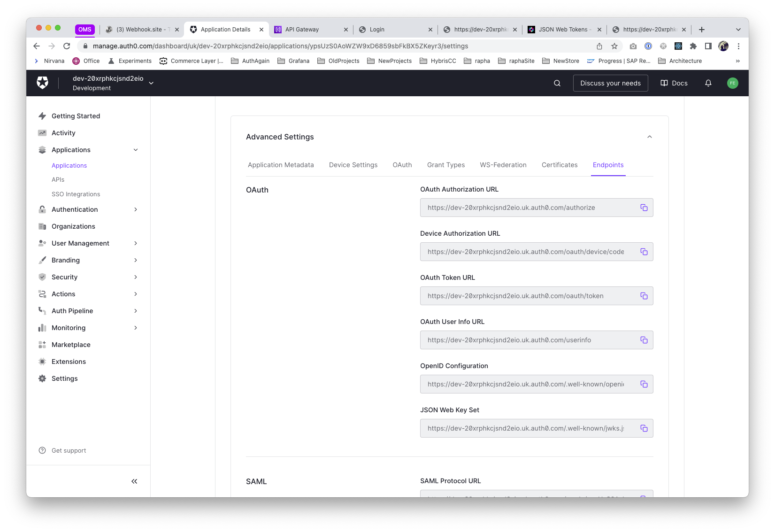Screen dimensions: 775x532
Task: Copy the OAuth Token URL
Action: click(x=644, y=296)
